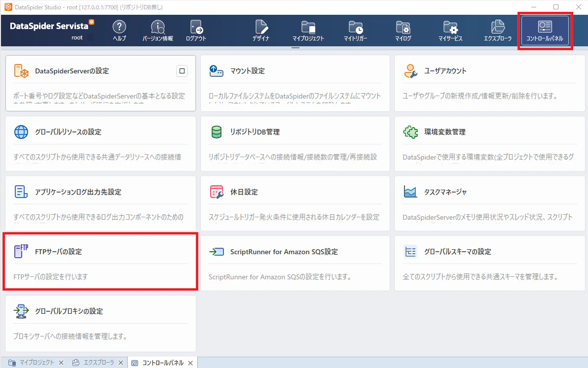Viewport: 588px width, 368px height.
Task: Close the マイプロジェクト tab
Action: point(61,363)
